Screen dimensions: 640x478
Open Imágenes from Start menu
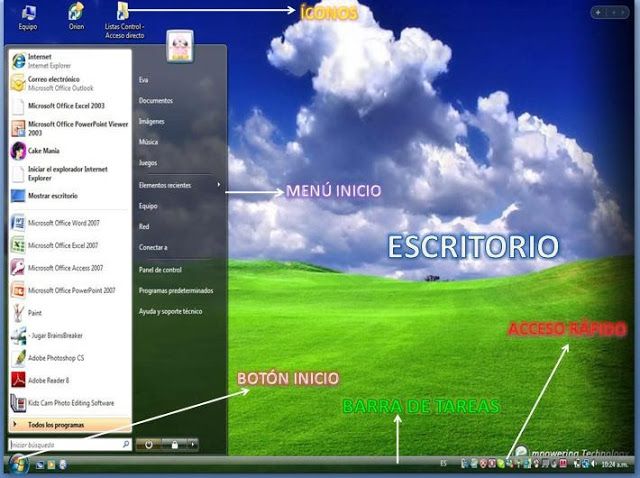pyautogui.click(x=151, y=122)
